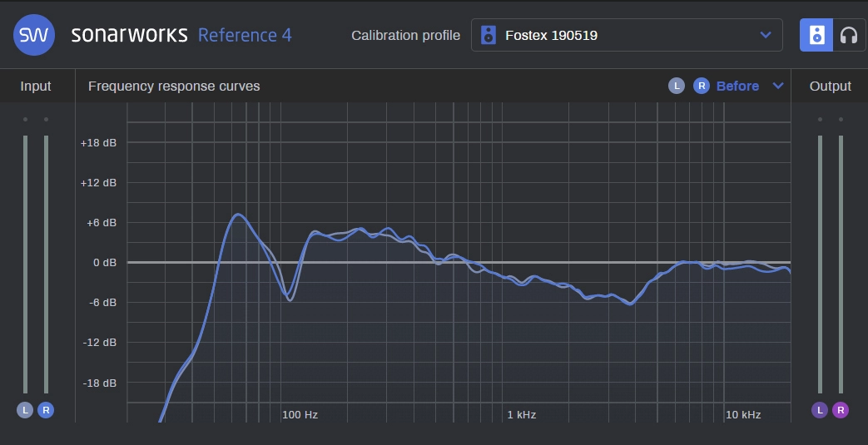
Task: Click the purple output R channel badge
Action: tap(841, 409)
